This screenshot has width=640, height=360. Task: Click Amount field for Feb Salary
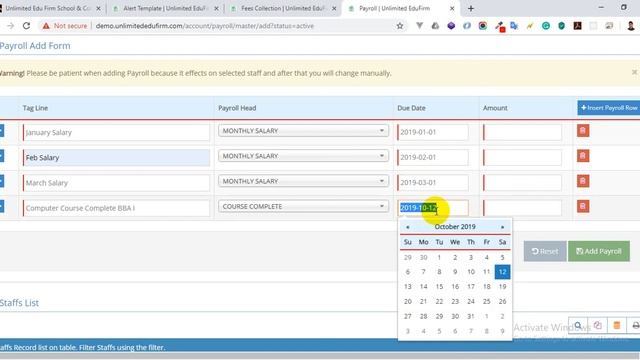(x=522, y=158)
